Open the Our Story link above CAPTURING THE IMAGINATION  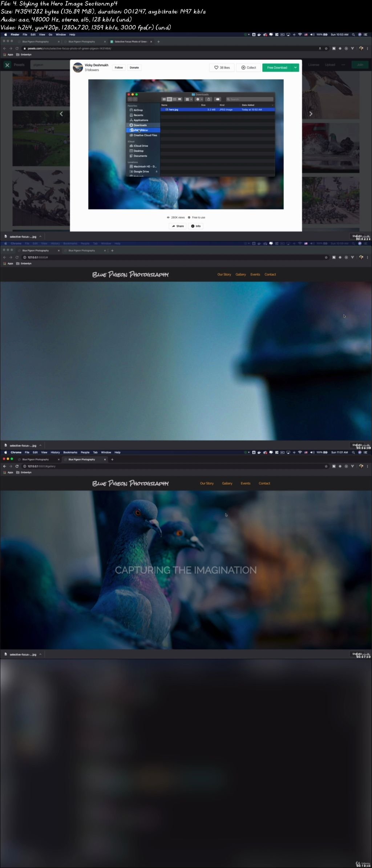point(207,483)
